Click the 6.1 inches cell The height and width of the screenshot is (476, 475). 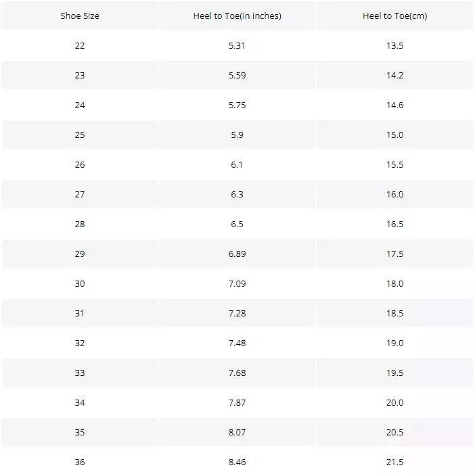click(x=237, y=165)
